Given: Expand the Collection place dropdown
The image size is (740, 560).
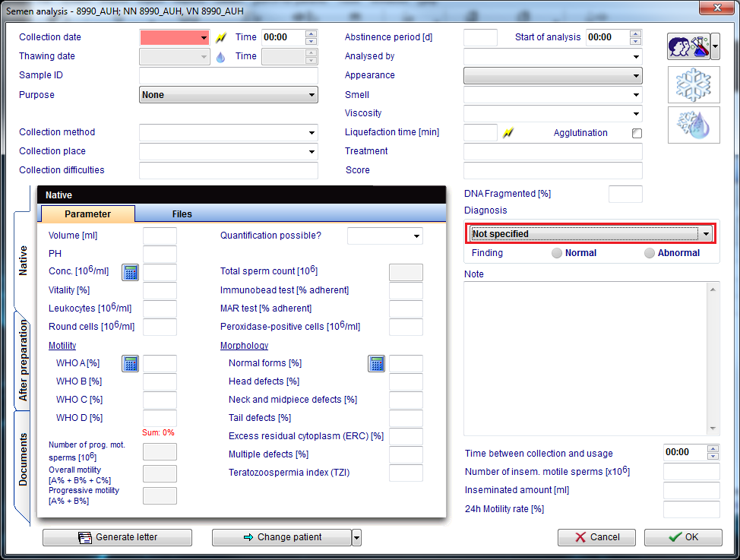Looking at the screenshot, I should (311, 151).
